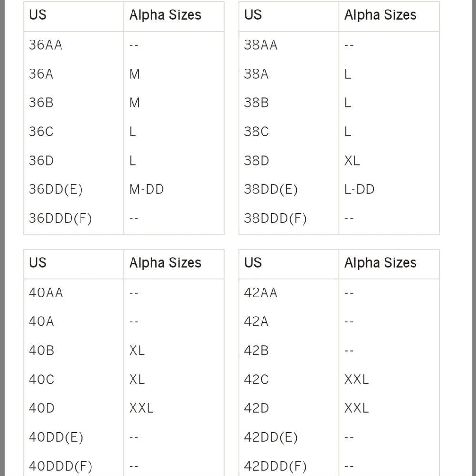Screen dimensions: 476x476
Task: Click Alpha Sizes header in the 38 table
Action: point(380,15)
